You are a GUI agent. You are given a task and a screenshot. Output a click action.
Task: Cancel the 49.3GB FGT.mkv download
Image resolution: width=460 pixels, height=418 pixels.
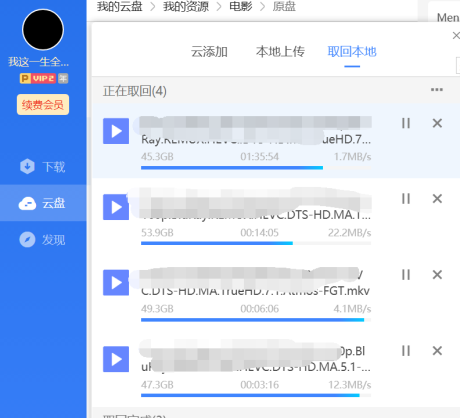(437, 275)
